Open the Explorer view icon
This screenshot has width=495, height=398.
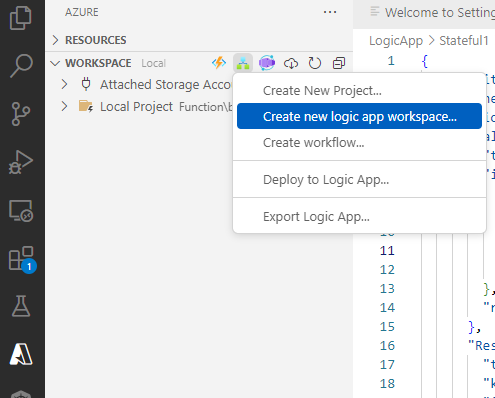(x=21, y=18)
